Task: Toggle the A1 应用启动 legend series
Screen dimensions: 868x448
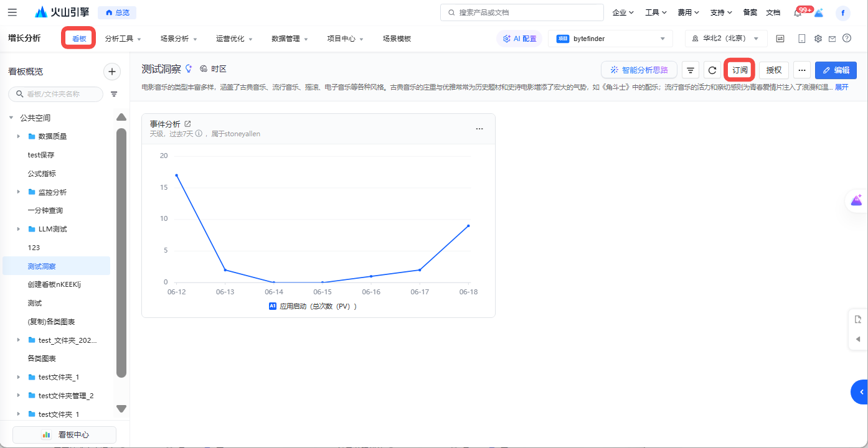Action: (312, 306)
